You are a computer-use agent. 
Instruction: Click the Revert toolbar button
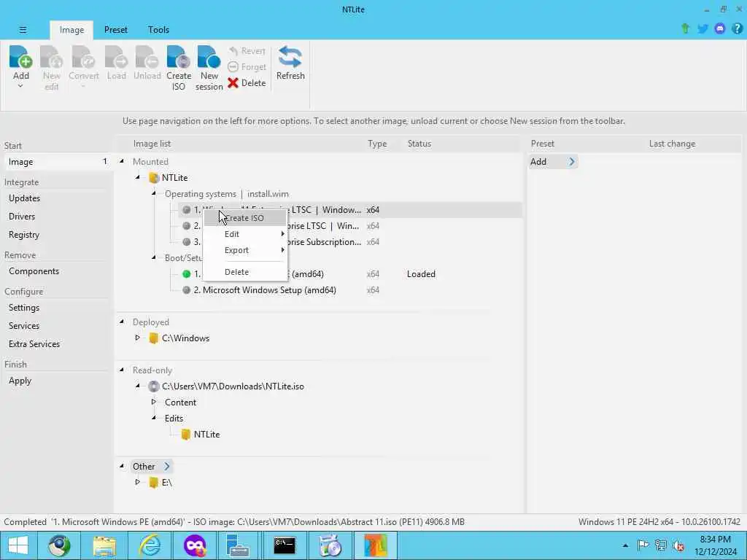(x=247, y=51)
